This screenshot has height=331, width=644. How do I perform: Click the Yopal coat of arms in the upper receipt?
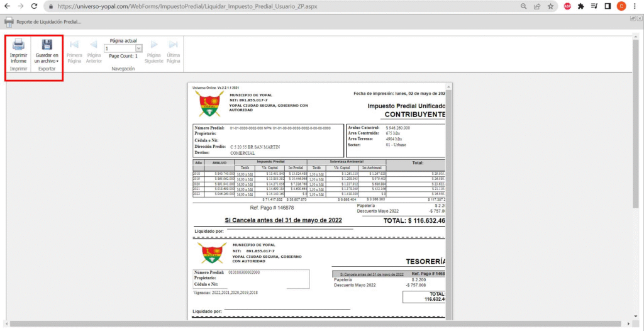(209, 103)
